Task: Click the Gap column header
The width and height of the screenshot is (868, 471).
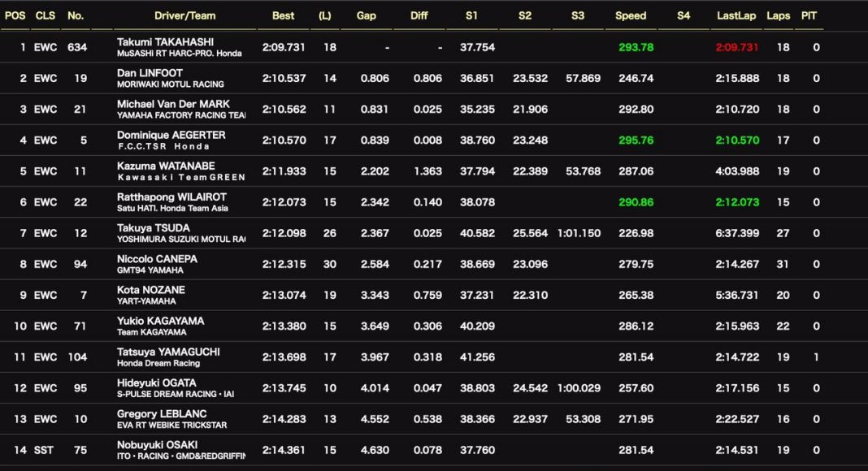Action: point(367,15)
